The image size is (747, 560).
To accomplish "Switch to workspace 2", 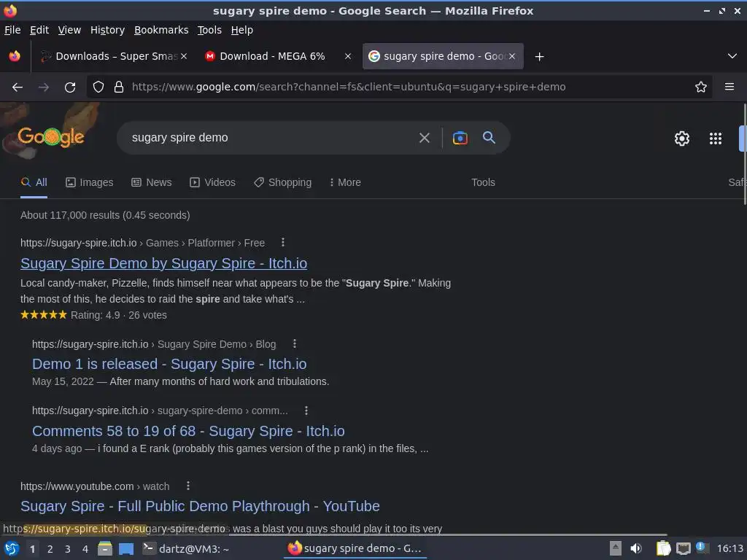I will point(50,549).
